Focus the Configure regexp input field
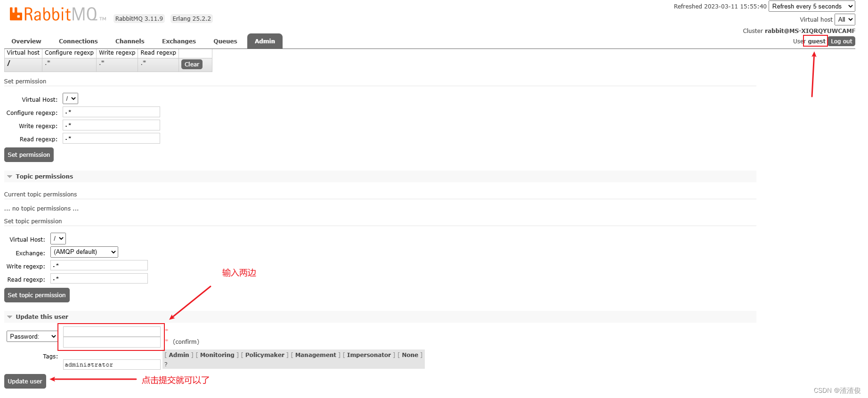 tap(111, 112)
